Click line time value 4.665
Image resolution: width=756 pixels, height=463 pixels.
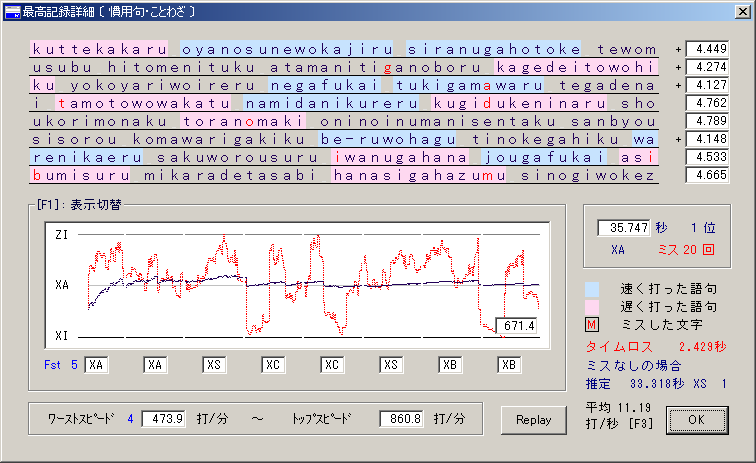click(707, 175)
